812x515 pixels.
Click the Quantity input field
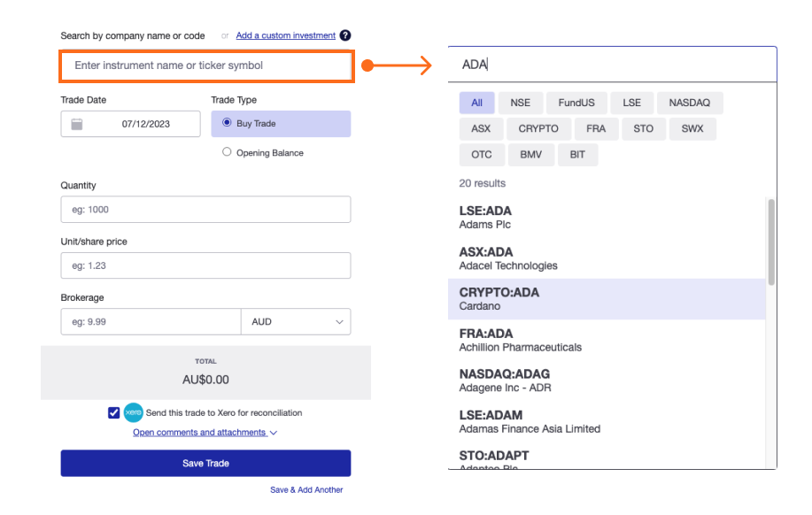click(205, 210)
